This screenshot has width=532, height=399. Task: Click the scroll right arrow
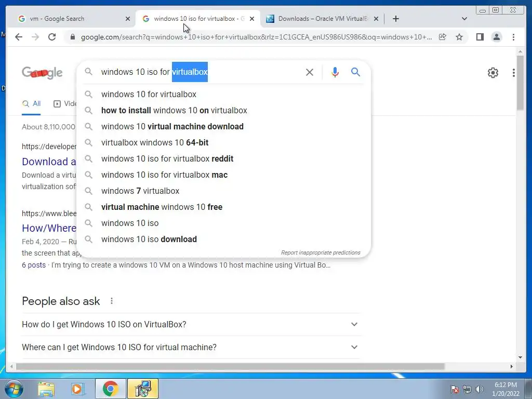point(512,366)
